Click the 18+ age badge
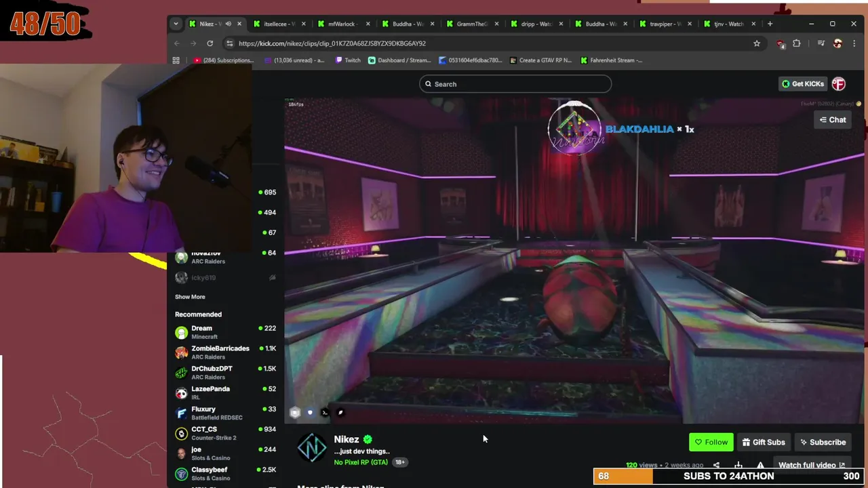Screen dimensions: 868x488 pyautogui.click(x=400, y=462)
